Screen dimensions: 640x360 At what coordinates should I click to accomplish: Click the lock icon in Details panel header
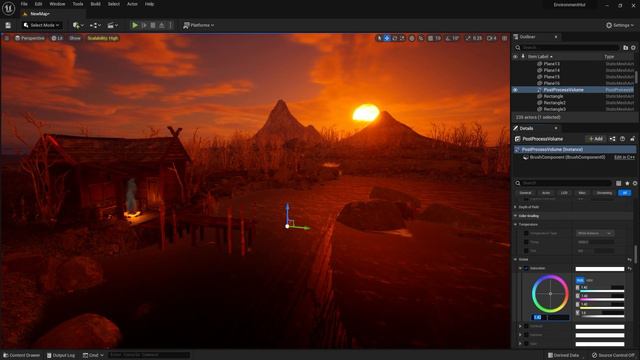632,139
